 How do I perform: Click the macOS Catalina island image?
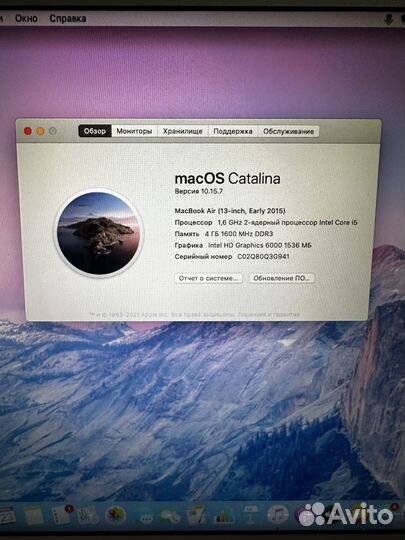(98, 233)
